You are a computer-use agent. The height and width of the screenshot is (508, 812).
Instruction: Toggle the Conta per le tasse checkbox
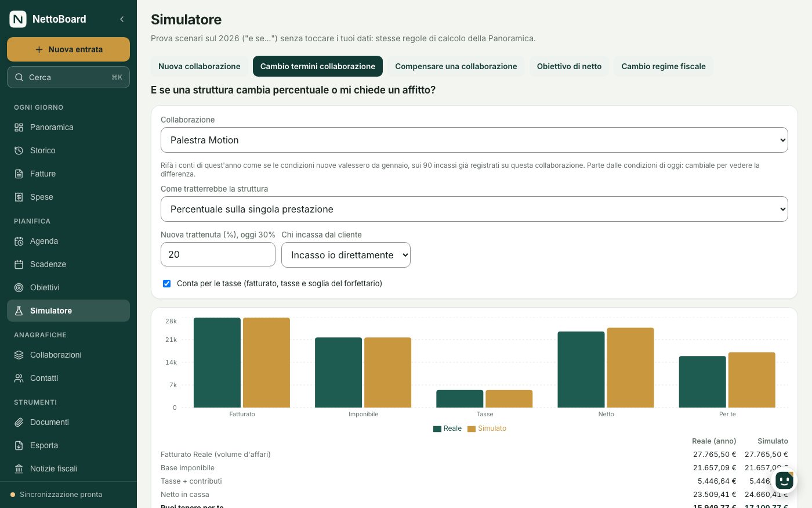[167, 283]
